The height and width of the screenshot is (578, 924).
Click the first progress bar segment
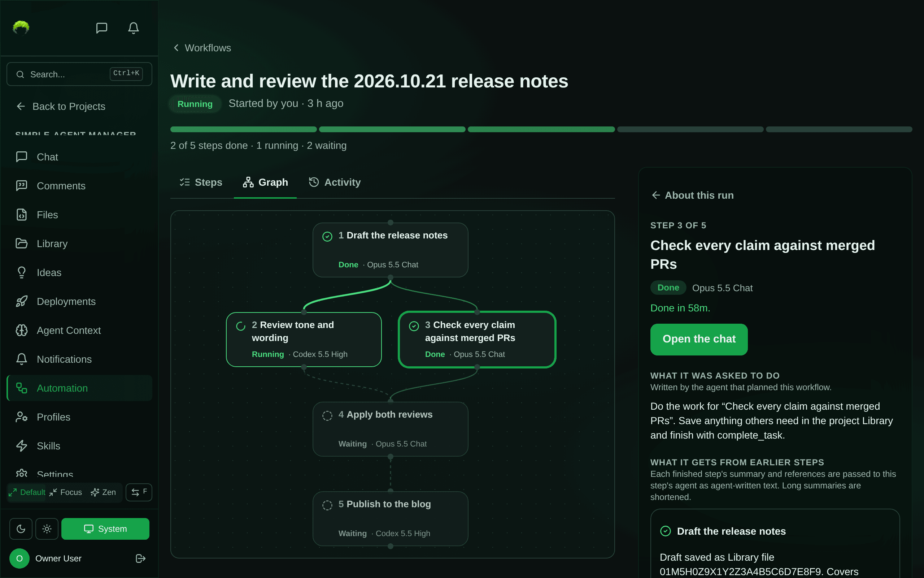tap(244, 129)
